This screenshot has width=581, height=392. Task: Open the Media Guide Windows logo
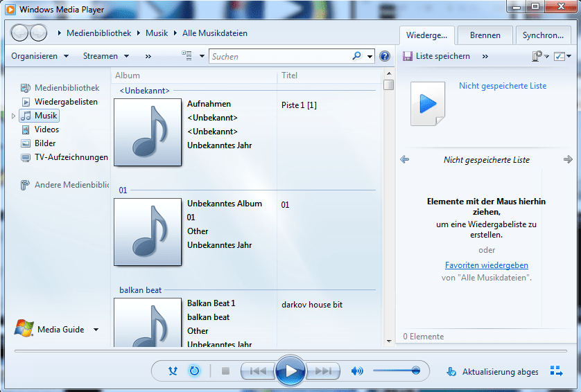coord(24,328)
